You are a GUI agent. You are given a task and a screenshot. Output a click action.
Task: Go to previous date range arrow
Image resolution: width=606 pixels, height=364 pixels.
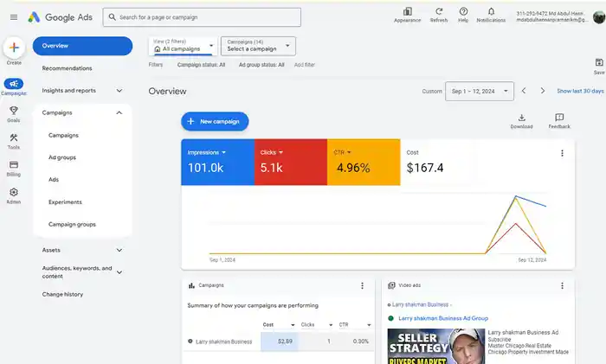[524, 91]
